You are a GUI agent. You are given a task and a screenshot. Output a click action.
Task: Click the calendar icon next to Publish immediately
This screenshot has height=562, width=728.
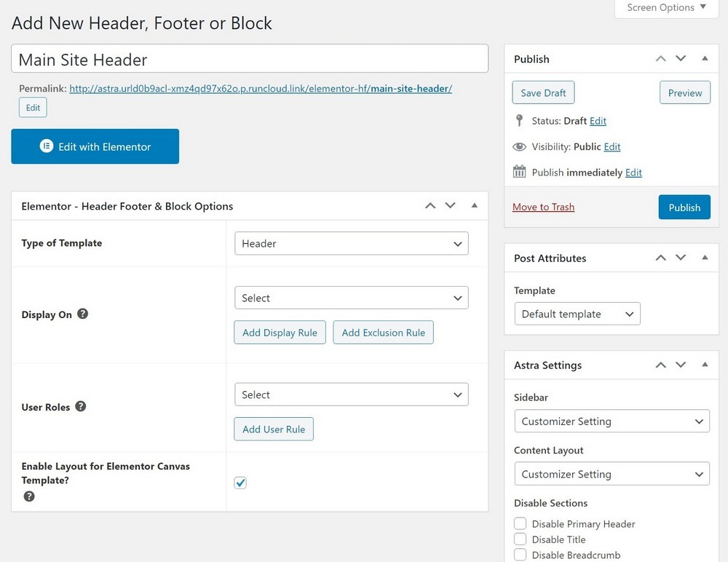point(519,171)
